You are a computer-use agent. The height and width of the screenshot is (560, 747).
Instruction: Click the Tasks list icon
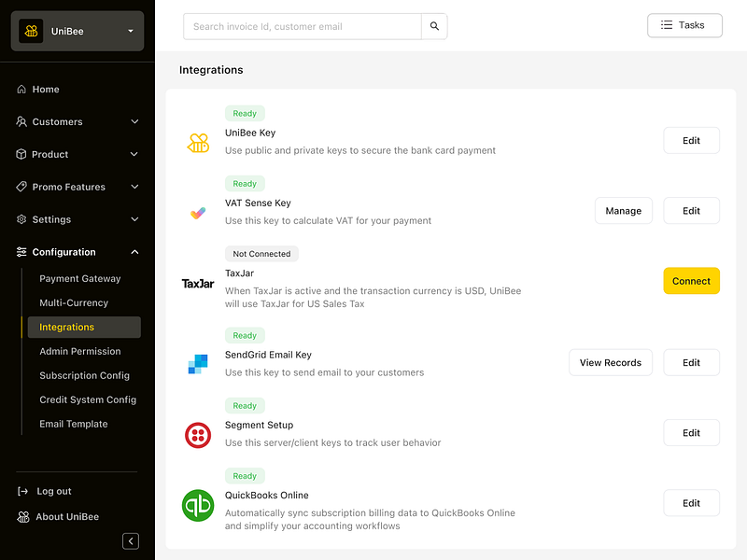tap(667, 25)
